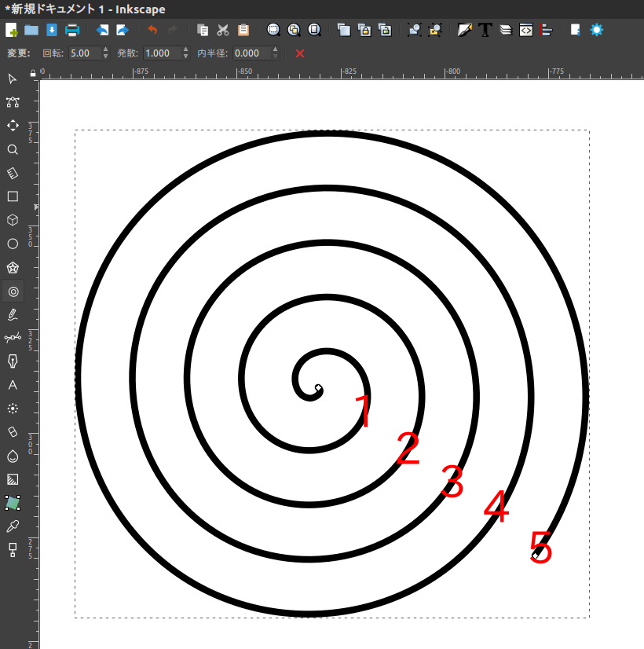Decrease the 発散 divergence value
The height and width of the screenshot is (649, 644).
tap(185, 57)
